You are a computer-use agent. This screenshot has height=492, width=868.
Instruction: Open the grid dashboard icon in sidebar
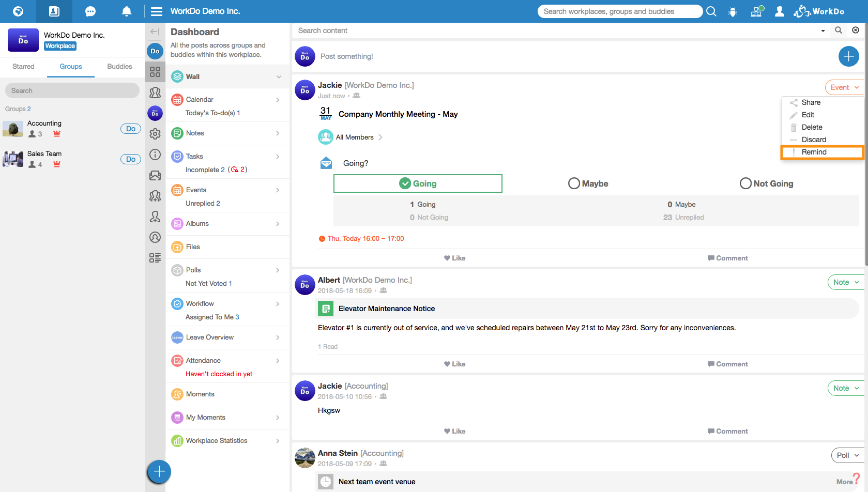point(155,72)
